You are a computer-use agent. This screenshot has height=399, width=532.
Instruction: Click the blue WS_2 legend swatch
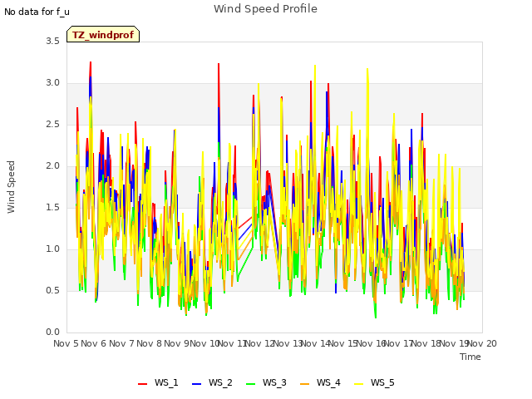tap(196, 384)
